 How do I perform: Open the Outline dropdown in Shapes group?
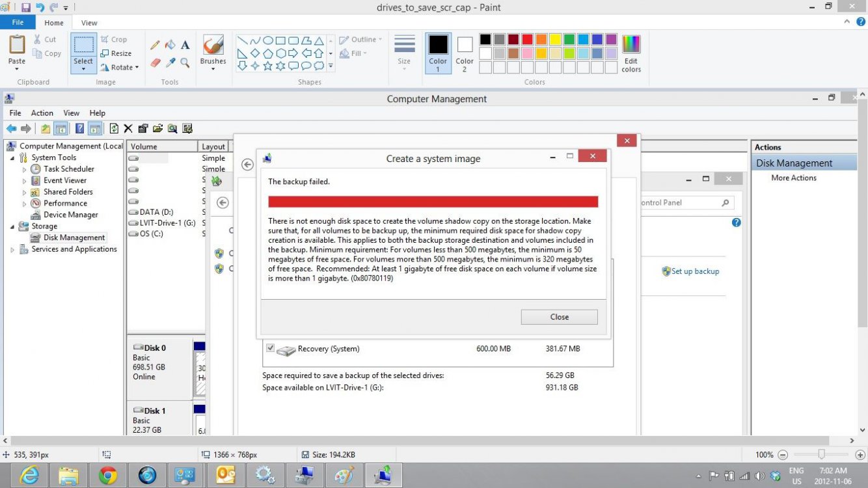point(362,39)
